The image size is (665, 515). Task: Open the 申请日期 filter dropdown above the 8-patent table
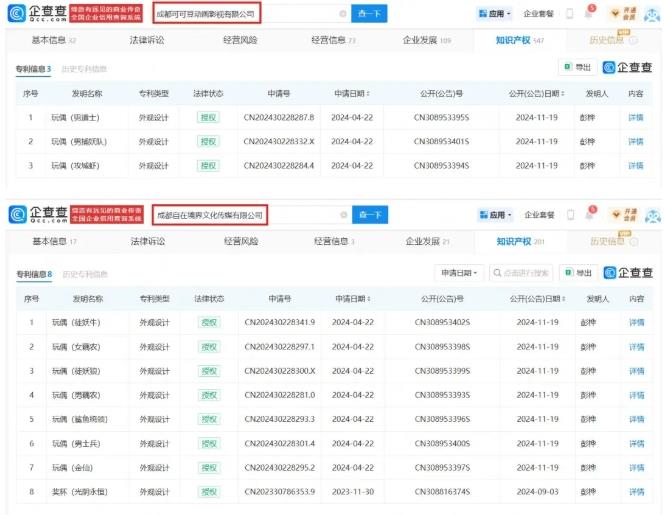[459, 273]
